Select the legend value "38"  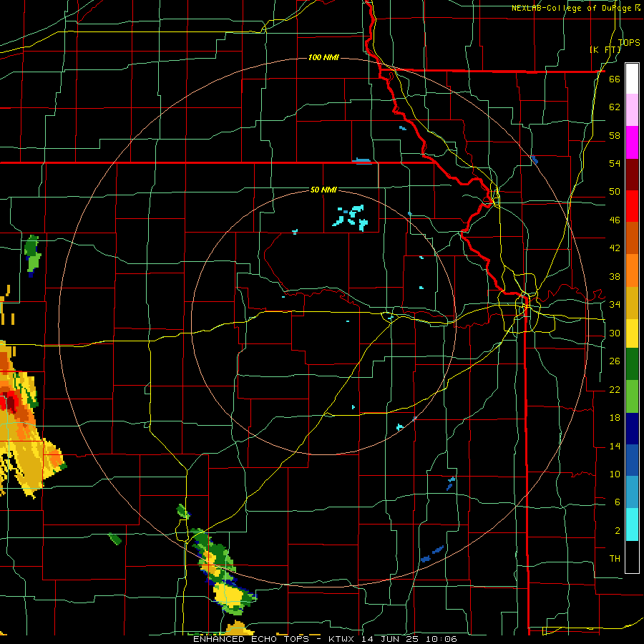(x=615, y=276)
